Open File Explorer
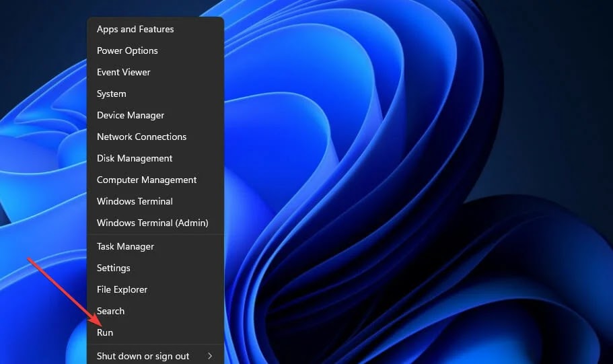This screenshot has width=613, height=364. pyautogui.click(x=155, y=290)
